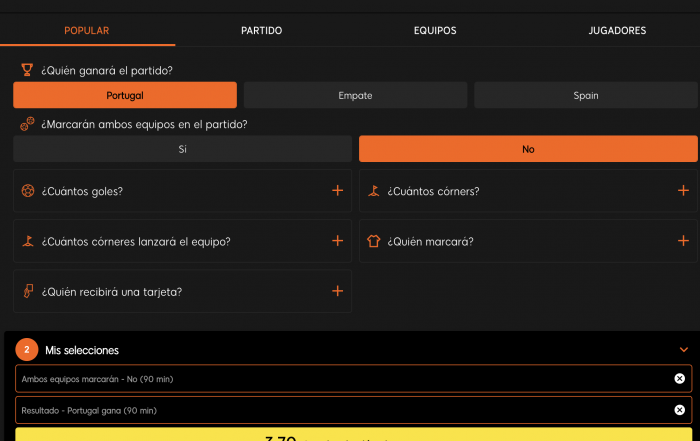Open the JUGADORES tab
Screen dimensions: 700x441
click(x=617, y=30)
